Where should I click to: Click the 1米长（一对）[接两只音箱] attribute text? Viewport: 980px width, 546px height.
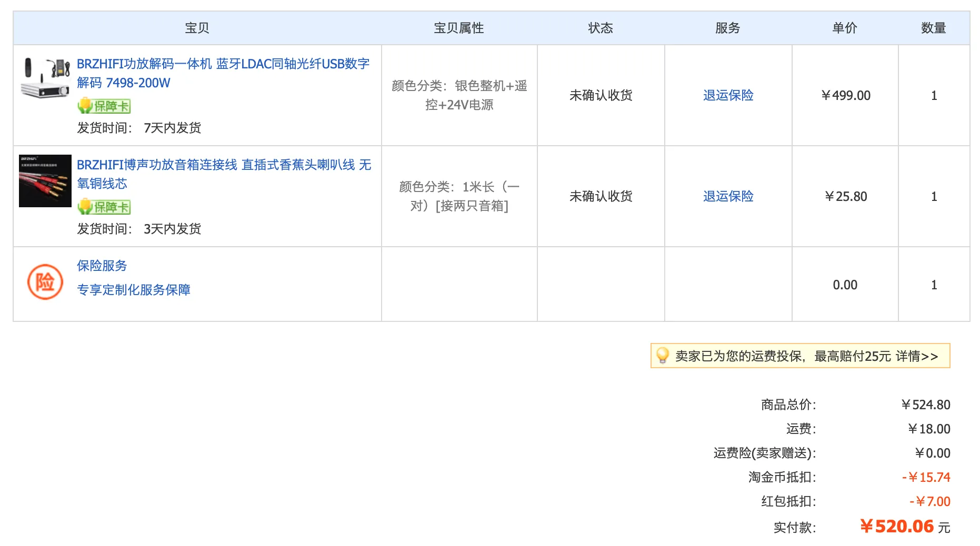[x=459, y=196]
